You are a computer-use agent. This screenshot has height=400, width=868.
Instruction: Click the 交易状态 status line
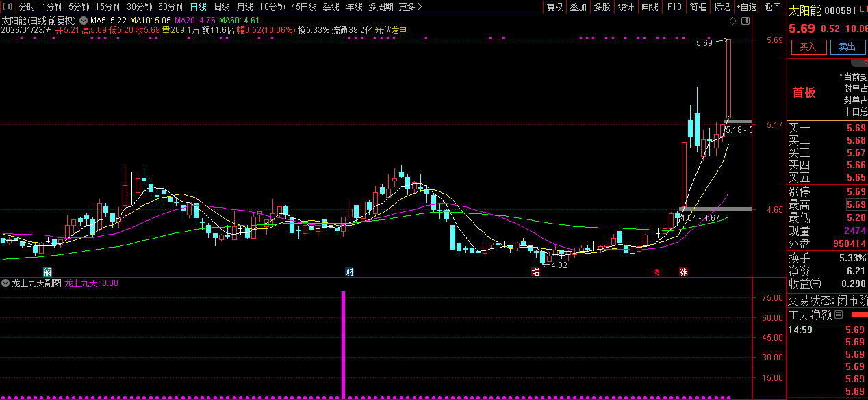(828, 300)
